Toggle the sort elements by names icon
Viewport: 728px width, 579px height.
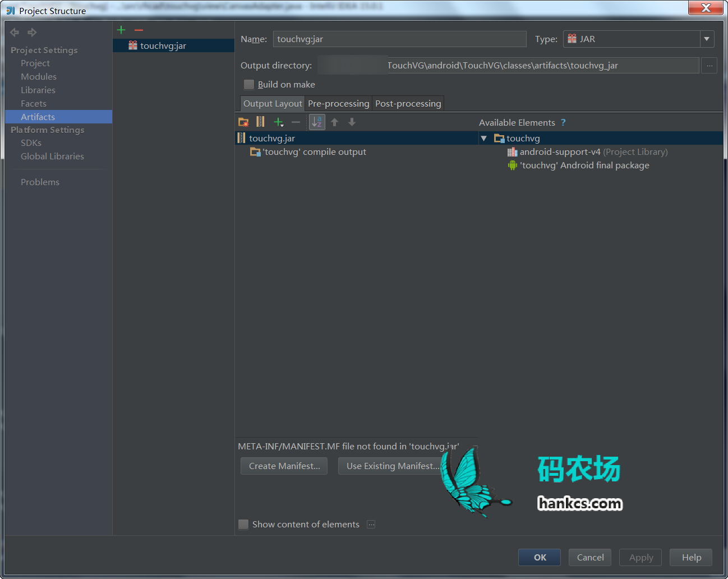pos(317,122)
